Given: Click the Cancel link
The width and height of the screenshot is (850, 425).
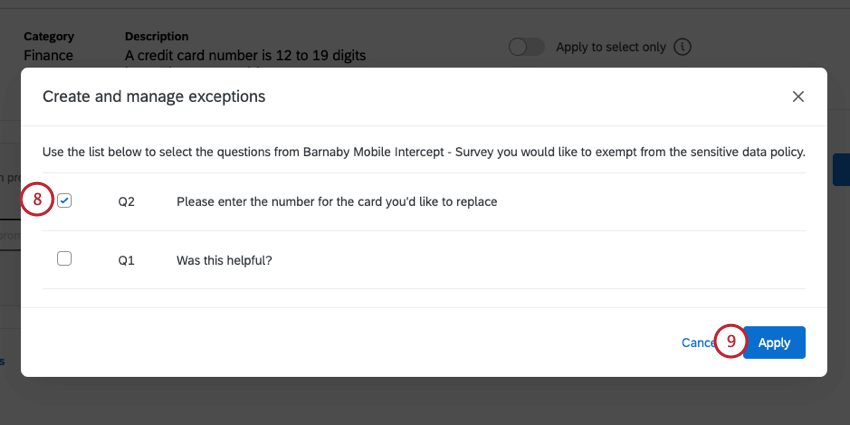Looking at the screenshot, I should coord(696,342).
